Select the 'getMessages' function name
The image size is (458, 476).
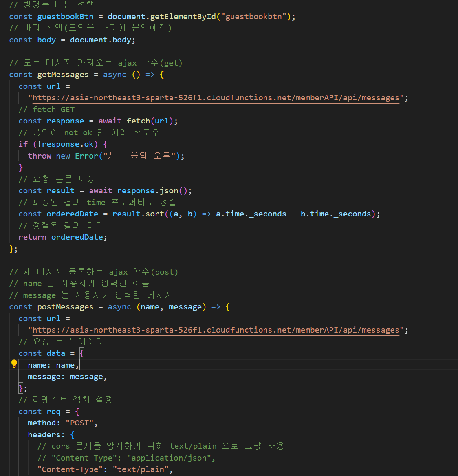(63, 75)
